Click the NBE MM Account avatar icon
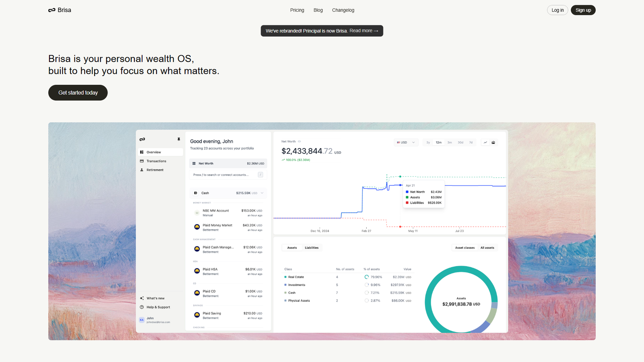The height and width of the screenshot is (362, 644). pyautogui.click(x=197, y=213)
